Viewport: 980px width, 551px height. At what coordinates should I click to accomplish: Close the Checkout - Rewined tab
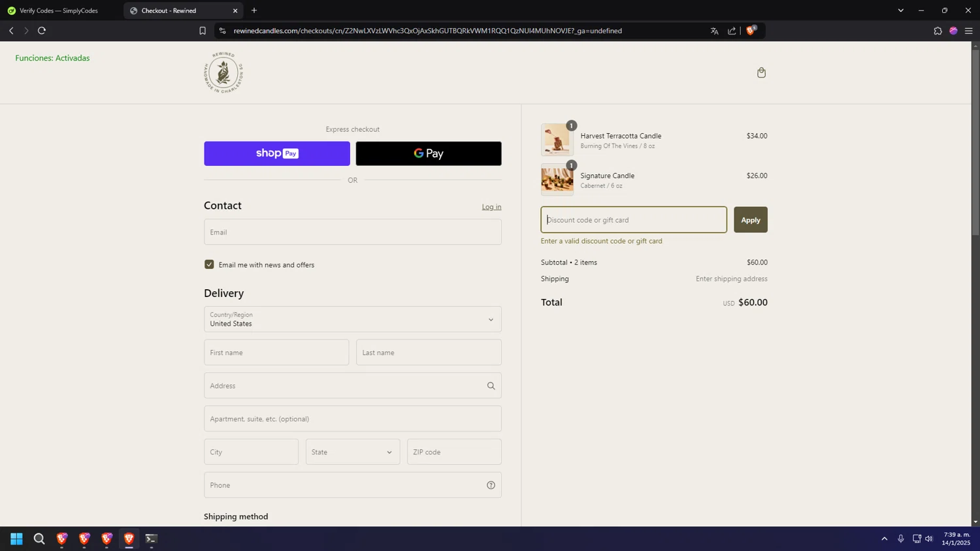235,10
